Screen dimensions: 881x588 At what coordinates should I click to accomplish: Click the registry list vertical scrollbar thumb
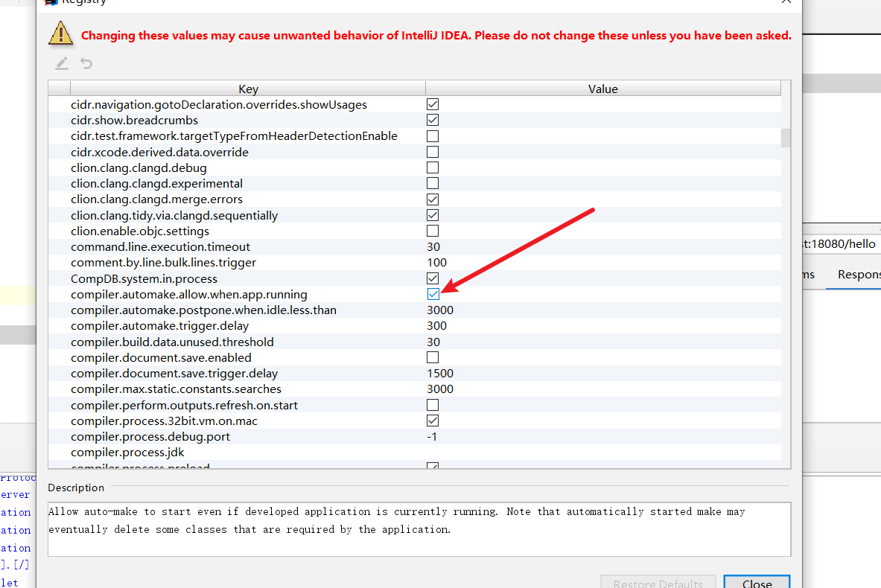click(786, 138)
